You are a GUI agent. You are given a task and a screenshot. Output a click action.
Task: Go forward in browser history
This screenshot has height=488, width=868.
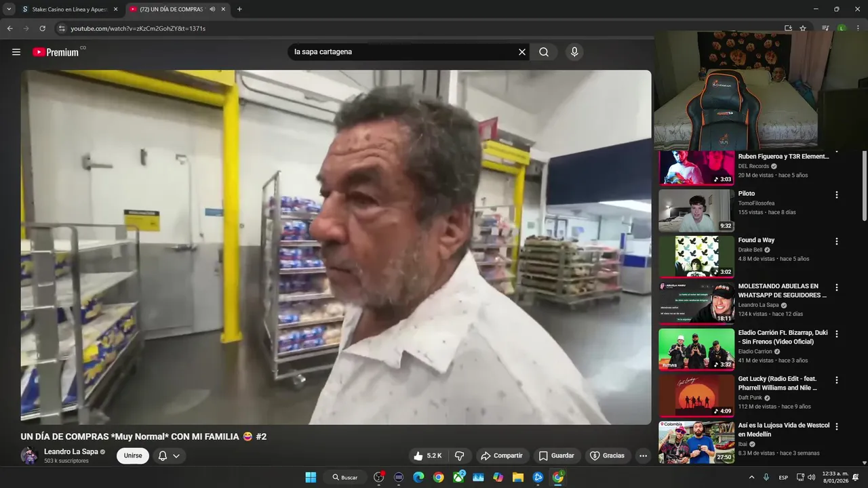tap(26, 28)
